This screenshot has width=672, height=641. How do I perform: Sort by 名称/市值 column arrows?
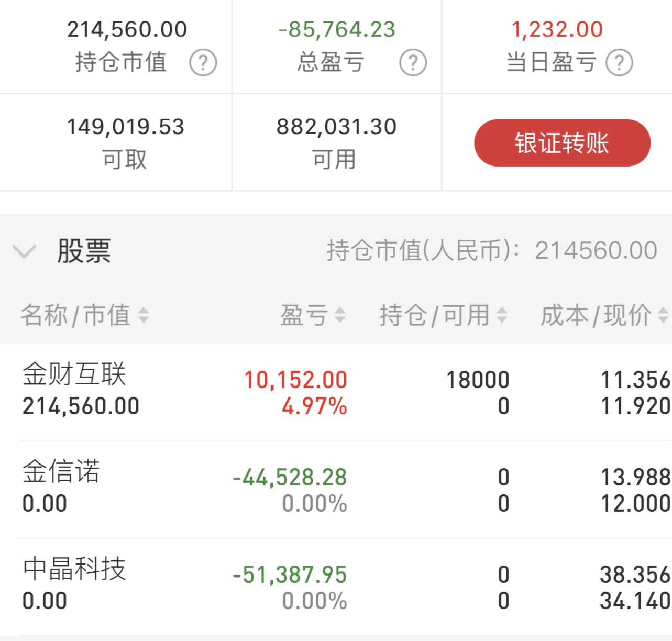(144, 315)
